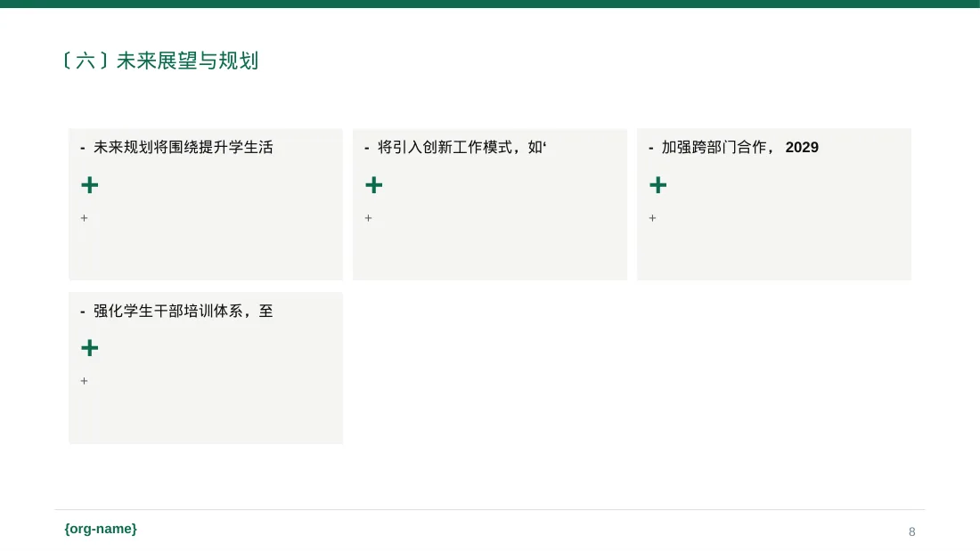The image size is (980, 551).
Task: Select the slide title 〔六〕未来展望与规划
Action: click(x=160, y=61)
